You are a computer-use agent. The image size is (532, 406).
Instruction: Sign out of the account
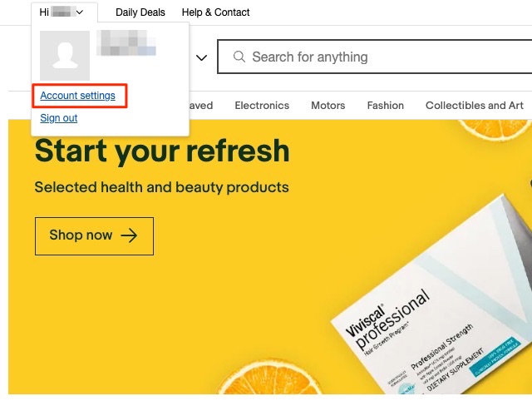click(x=59, y=118)
